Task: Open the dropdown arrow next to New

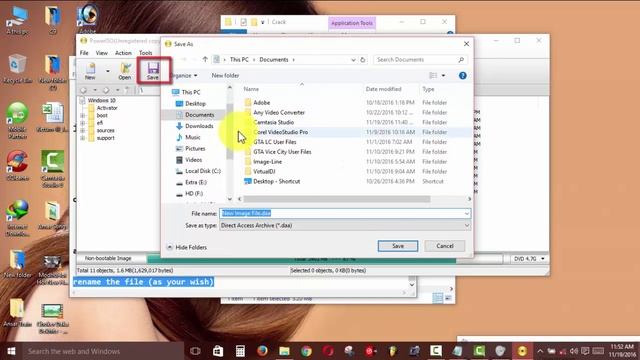Action: point(108,71)
